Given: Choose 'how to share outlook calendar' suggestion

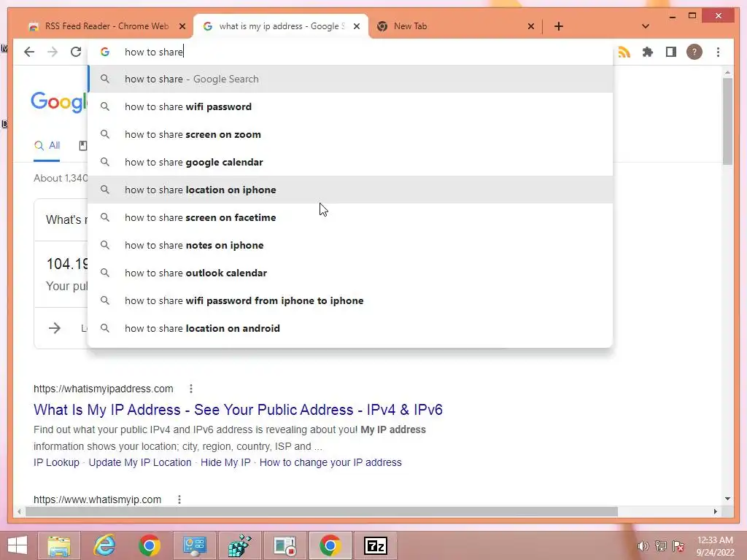Looking at the screenshot, I should pos(350,273).
